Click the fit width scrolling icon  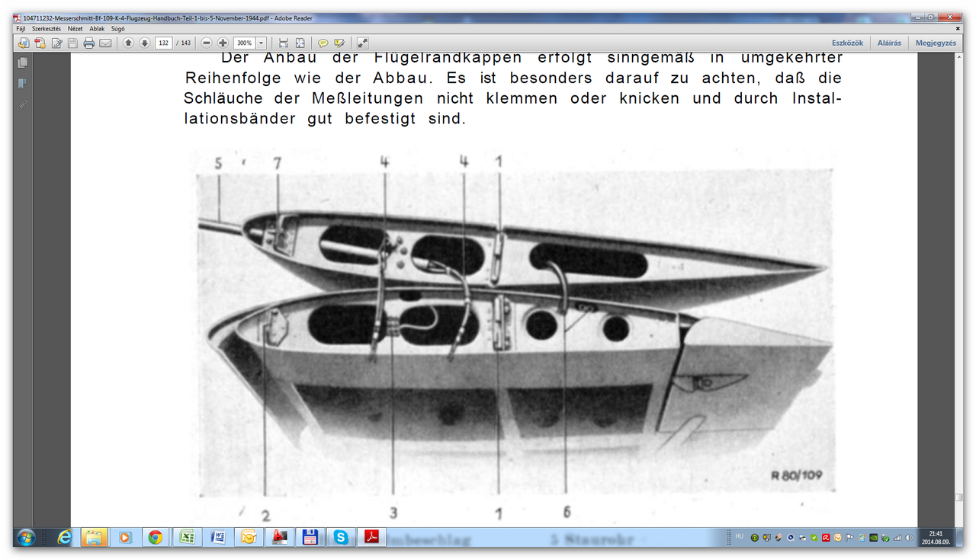pos(284,43)
